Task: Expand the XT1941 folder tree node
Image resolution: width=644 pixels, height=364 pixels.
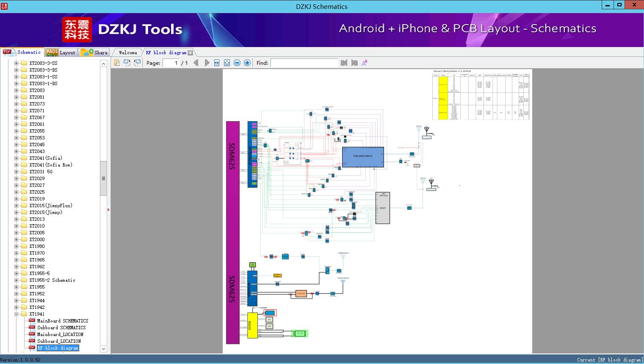Action: 16,314
